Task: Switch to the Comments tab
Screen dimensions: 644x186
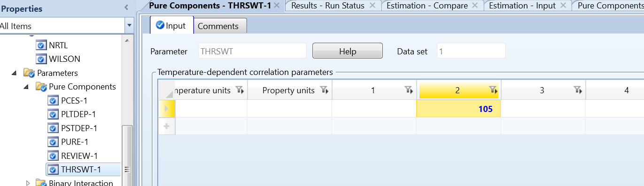Action: (x=218, y=26)
